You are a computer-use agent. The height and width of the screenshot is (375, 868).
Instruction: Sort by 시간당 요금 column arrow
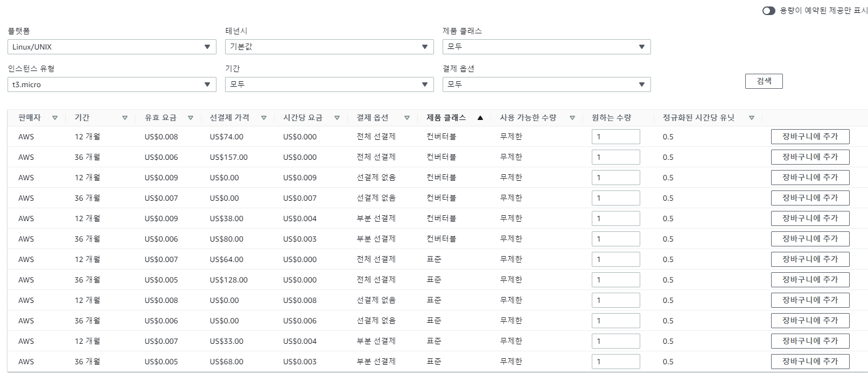(337, 118)
